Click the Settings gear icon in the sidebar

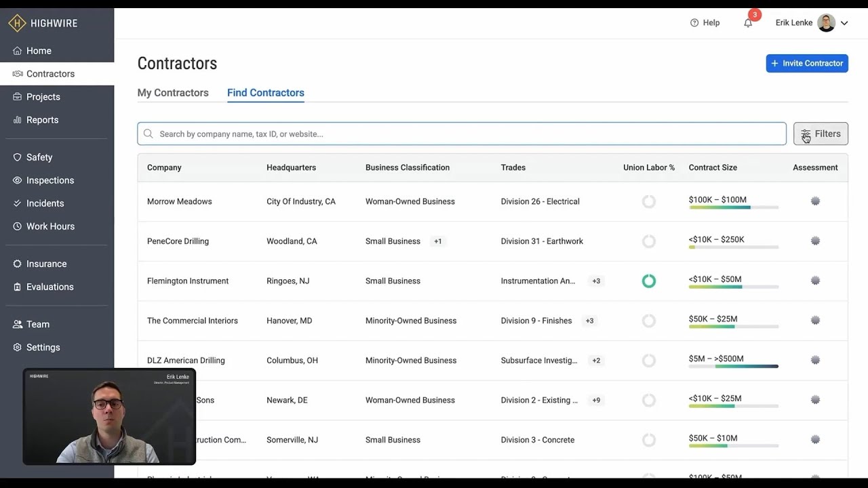pos(18,347)
